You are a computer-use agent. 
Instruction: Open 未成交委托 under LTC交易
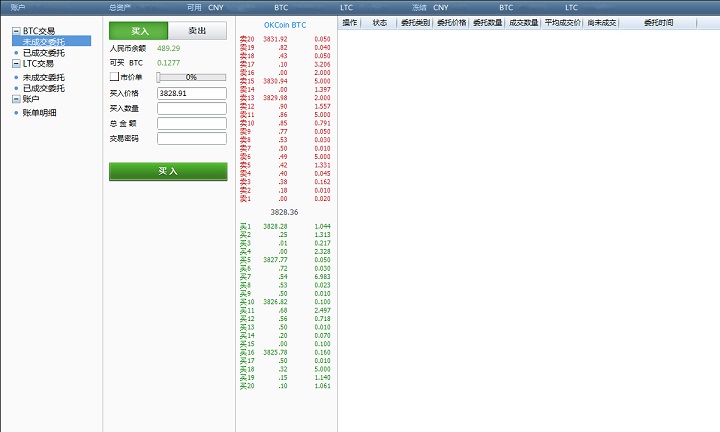[x=43, y=77]
